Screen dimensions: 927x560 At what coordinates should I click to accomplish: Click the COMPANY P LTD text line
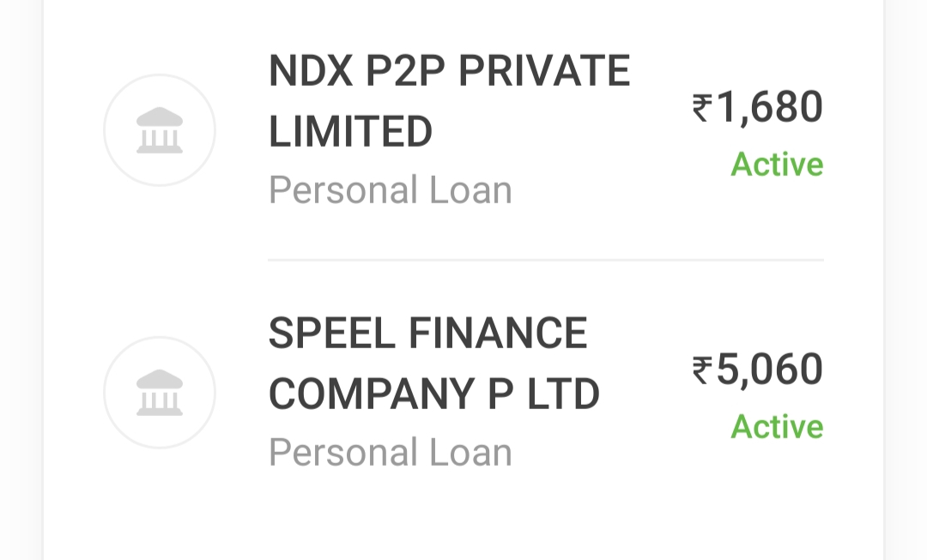pyautogui.click(x=433, y=394)
